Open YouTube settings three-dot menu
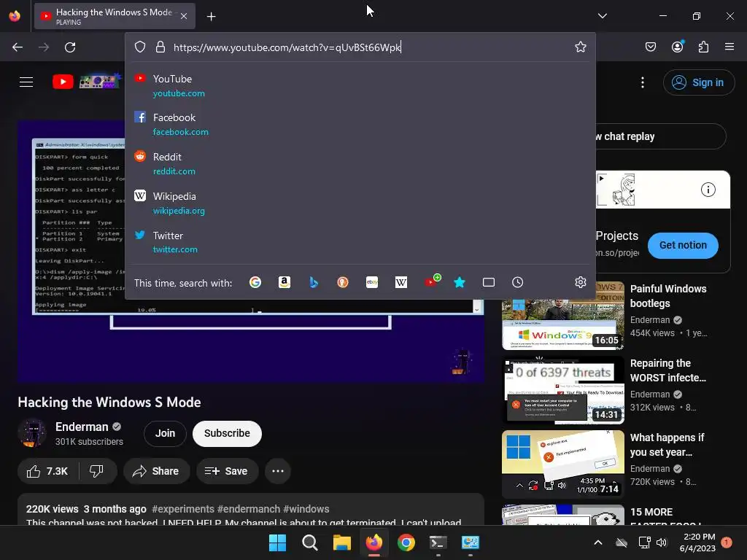This screenshot has width=747, height=560. (x=643, y=82)
